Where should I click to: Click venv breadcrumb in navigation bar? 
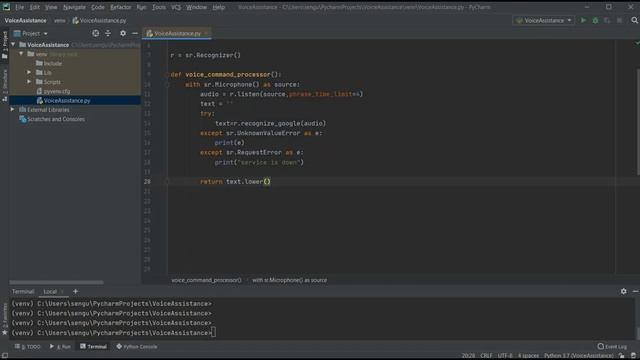click(x=60, y=20)
